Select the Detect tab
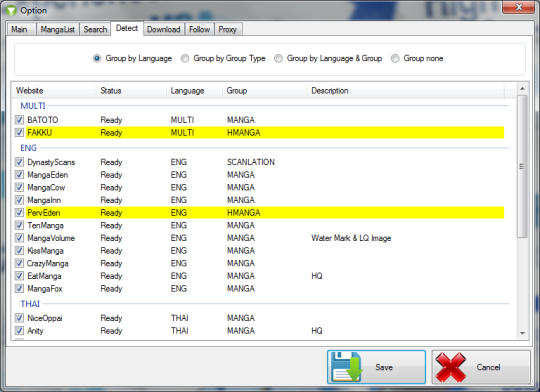 point(127,28)
